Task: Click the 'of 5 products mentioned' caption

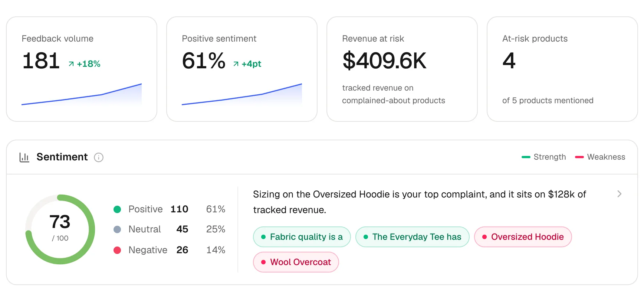Action: click(548, 101)
